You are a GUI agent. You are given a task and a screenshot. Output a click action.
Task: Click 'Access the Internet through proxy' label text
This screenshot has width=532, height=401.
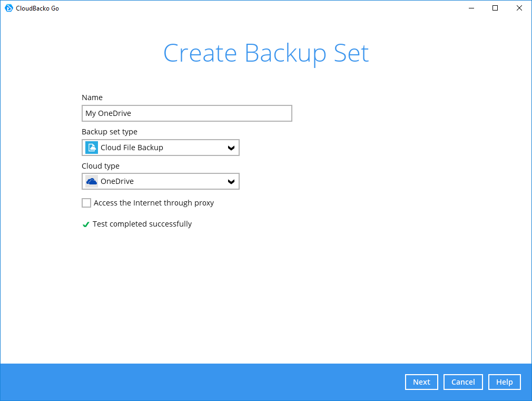(x=154, y=203)
